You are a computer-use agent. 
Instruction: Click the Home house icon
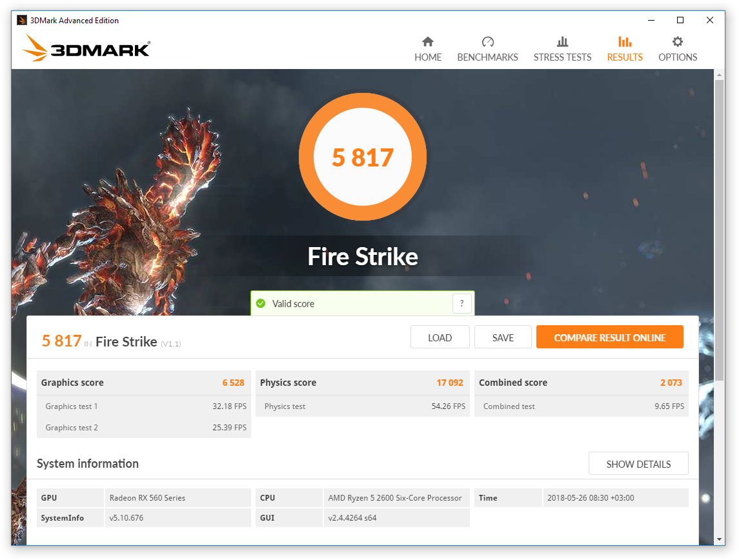tap(428, 42)
